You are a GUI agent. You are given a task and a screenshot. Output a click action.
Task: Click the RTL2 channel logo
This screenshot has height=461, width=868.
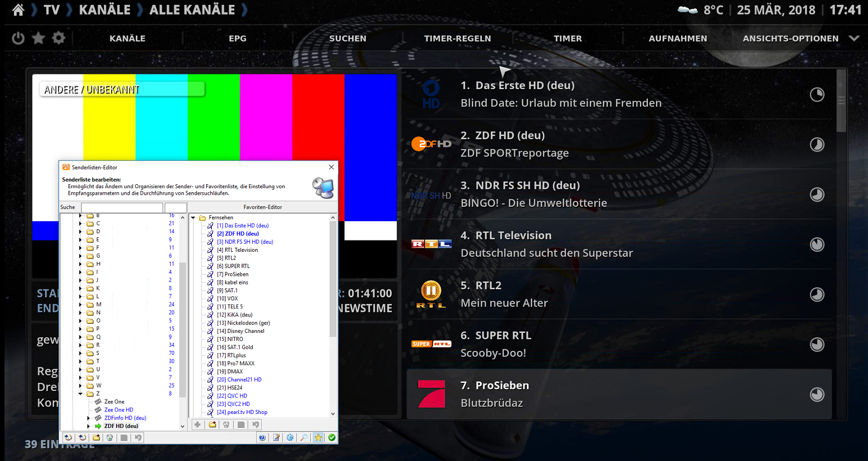pos(431,294)
